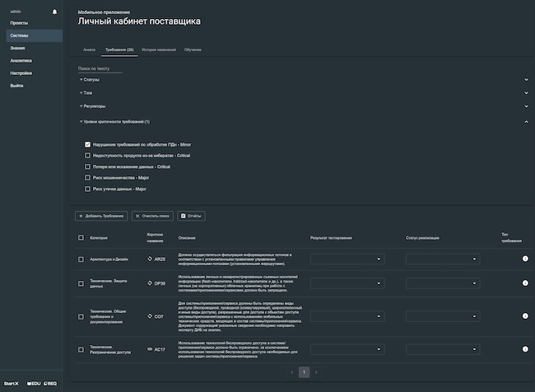Click the sync icon beside CO7

click(150, 315)
